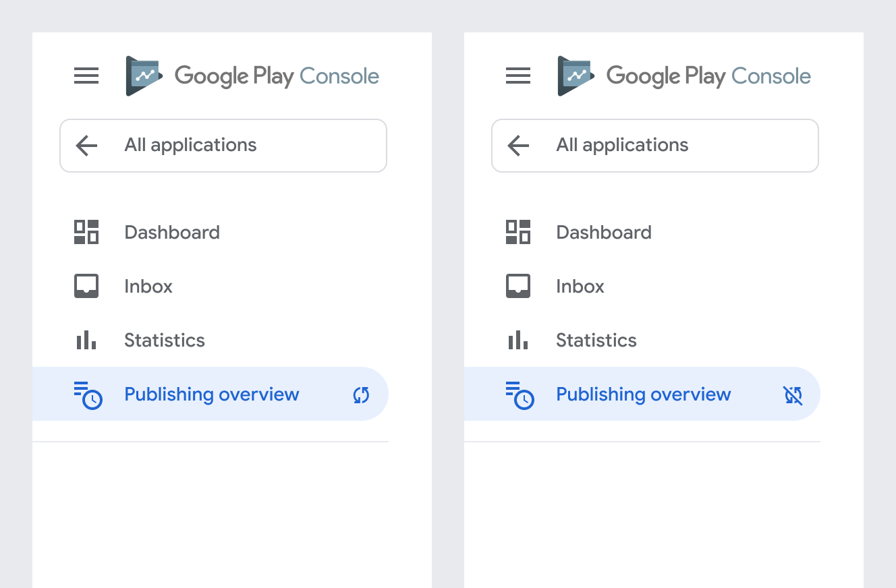Image resolution: width=896 pixels, height=588 pixels.
Task: Select Publishing overview label in right panel
Action: [643, 394]
